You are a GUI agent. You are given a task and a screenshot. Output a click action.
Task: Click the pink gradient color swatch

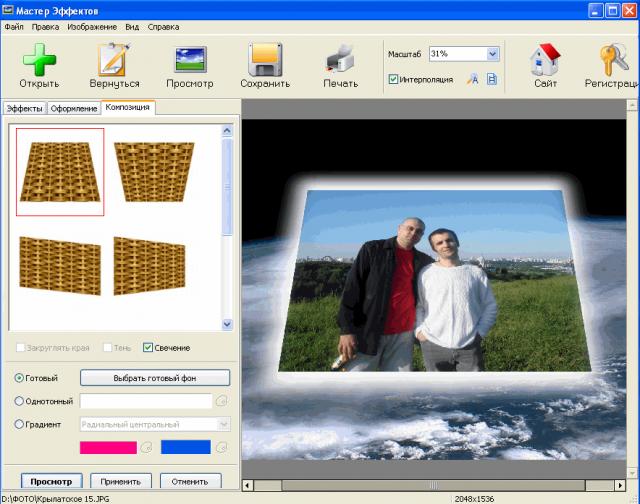[108, 447]
